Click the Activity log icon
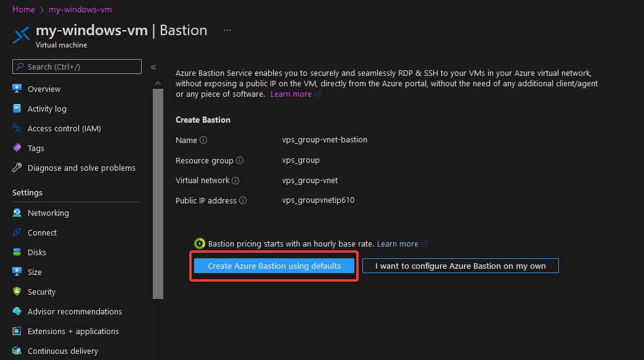This screenshot has width=644, height=360. tap(17, 108)
